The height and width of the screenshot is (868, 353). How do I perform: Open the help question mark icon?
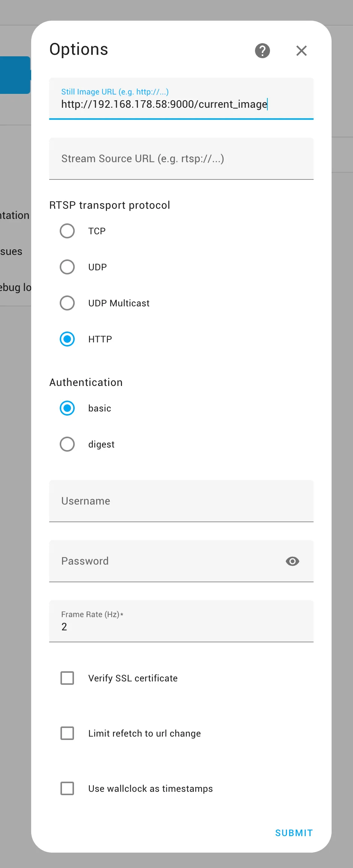click(x=262, y=51)
